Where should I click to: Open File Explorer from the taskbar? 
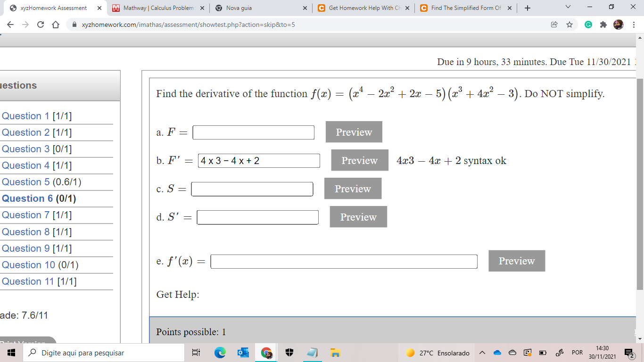click(x=336, y=353)
